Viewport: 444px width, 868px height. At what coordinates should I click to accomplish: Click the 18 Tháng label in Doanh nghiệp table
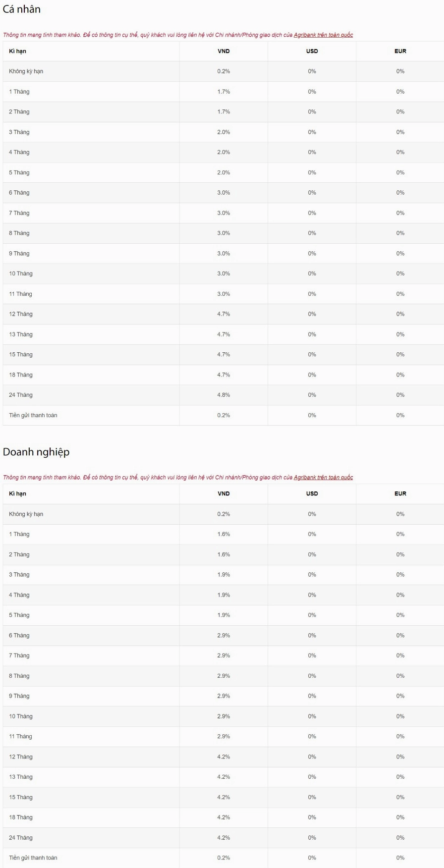click(21, 817)
